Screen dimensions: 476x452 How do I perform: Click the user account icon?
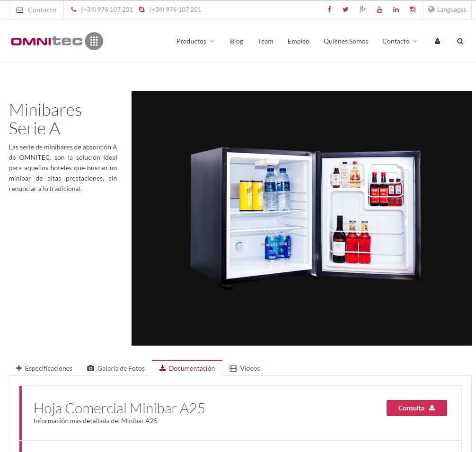coord(437,41)
